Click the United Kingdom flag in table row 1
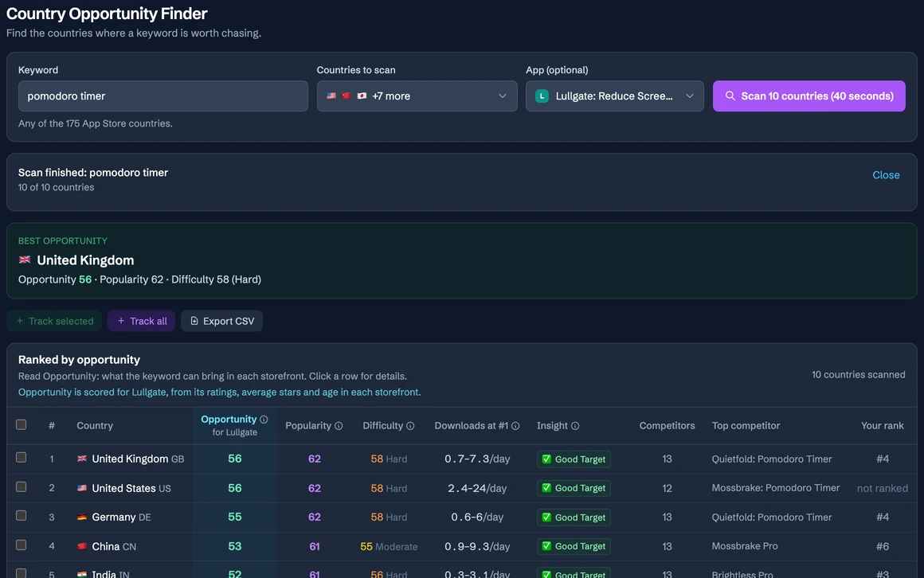Viewport: 924px width, 578px height. coord(82,459)
